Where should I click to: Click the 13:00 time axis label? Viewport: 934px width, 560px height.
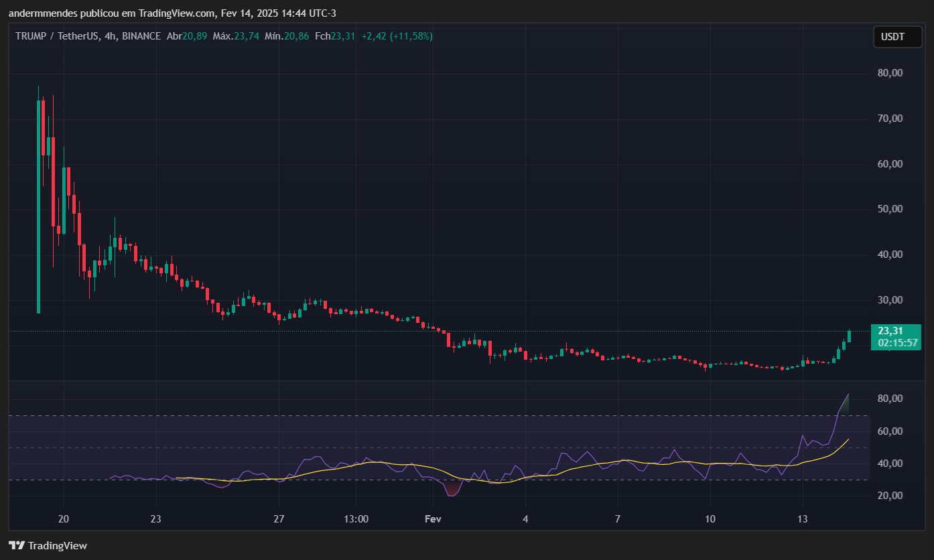point(356,519)
